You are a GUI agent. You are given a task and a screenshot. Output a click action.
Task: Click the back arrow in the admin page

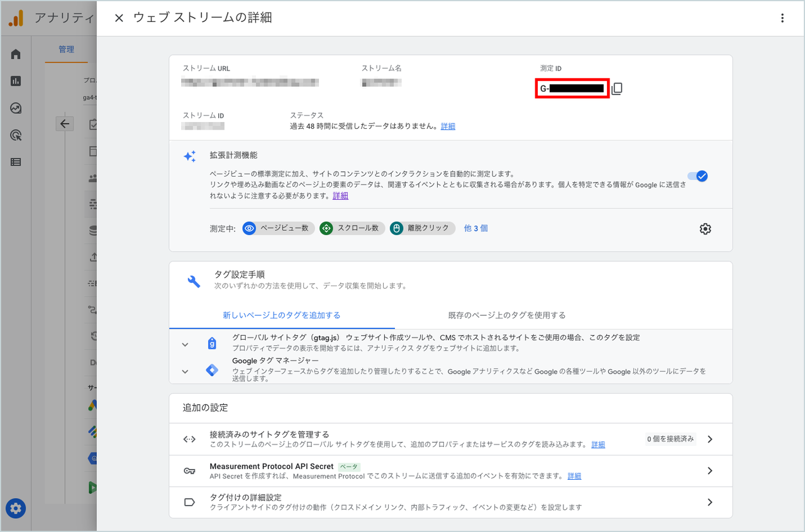65,124
